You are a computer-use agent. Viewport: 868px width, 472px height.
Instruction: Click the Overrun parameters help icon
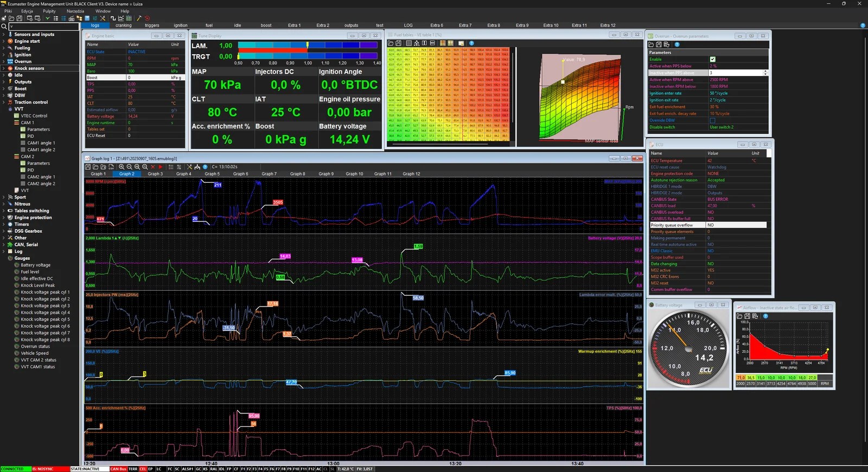(x=677, y=44)
